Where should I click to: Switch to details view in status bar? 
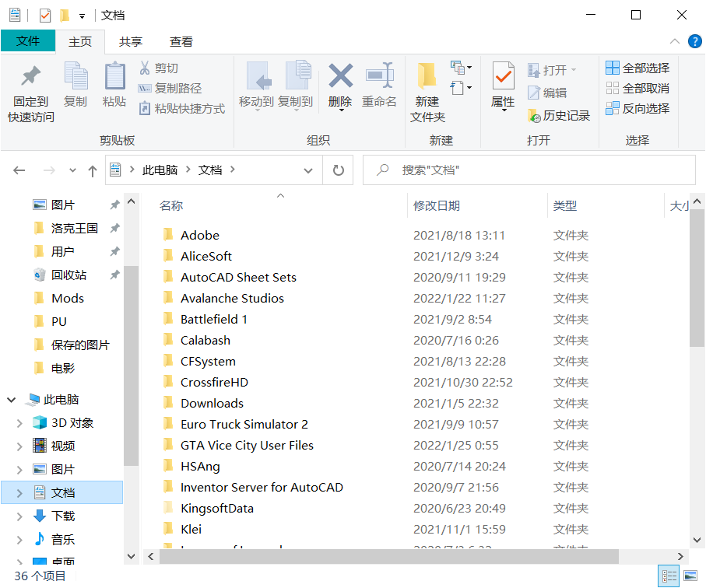[669, 576]
